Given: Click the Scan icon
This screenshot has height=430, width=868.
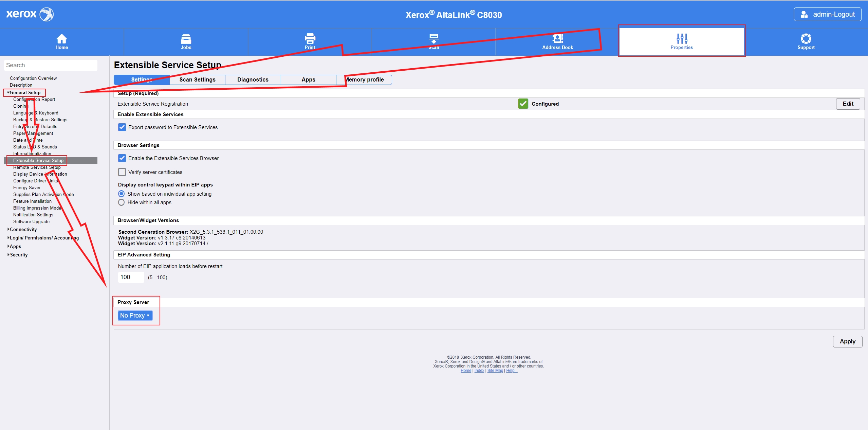Looking at the screenshot, I should point(434,38).
